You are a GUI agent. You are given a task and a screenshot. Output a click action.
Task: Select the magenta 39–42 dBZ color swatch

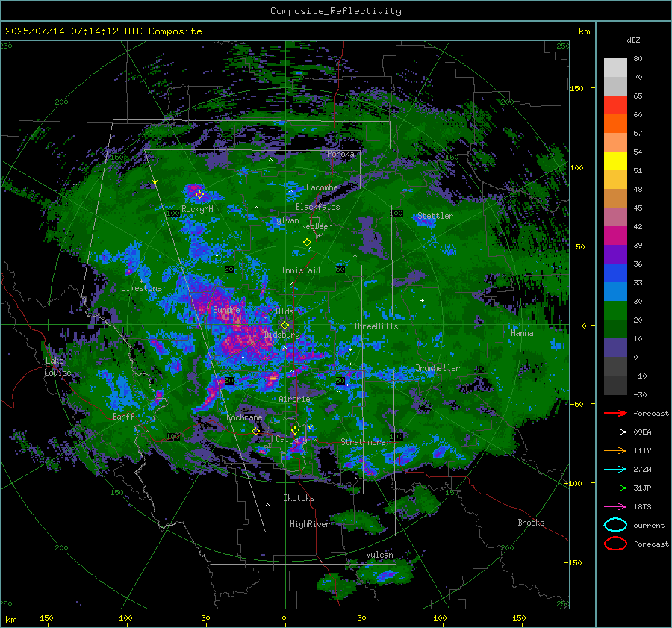coord(615,236)
